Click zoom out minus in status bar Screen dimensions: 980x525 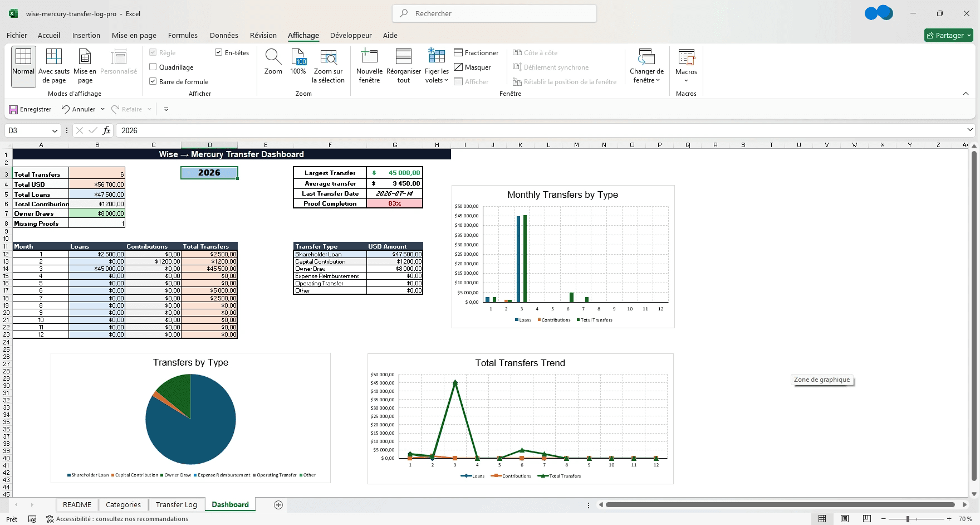coord(884,519)
